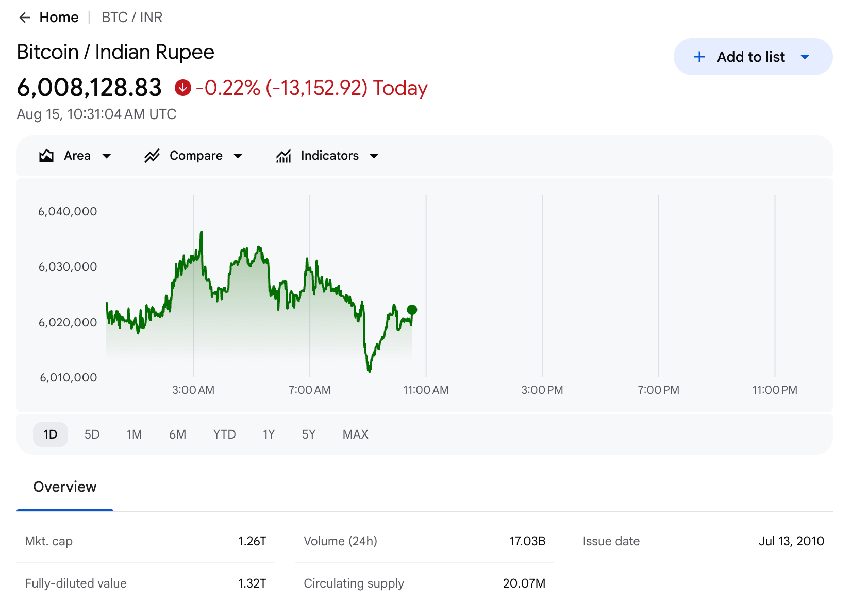Expand the Add to list dropdown arrow

(805, 57)
